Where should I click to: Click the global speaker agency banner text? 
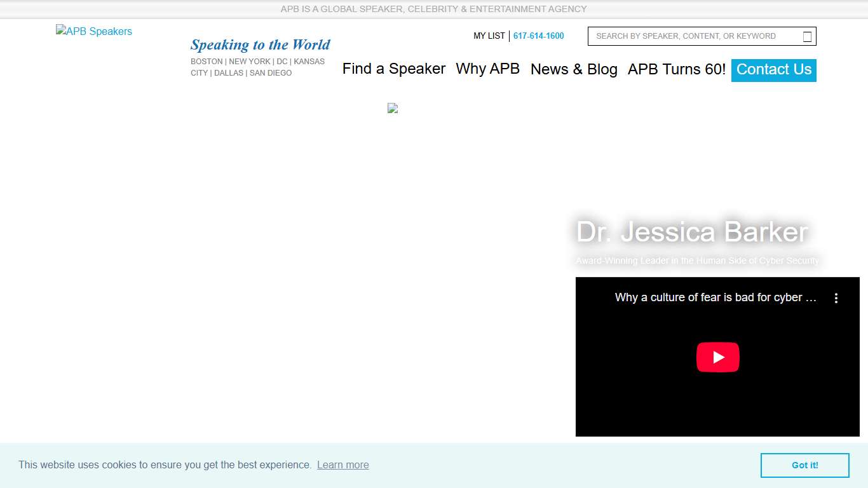pos(434,9)
